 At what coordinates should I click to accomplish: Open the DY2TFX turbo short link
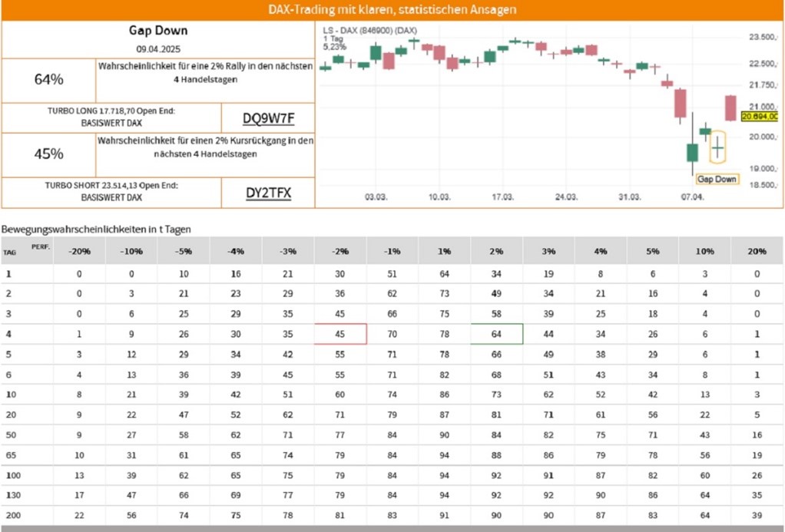[268, 193]
